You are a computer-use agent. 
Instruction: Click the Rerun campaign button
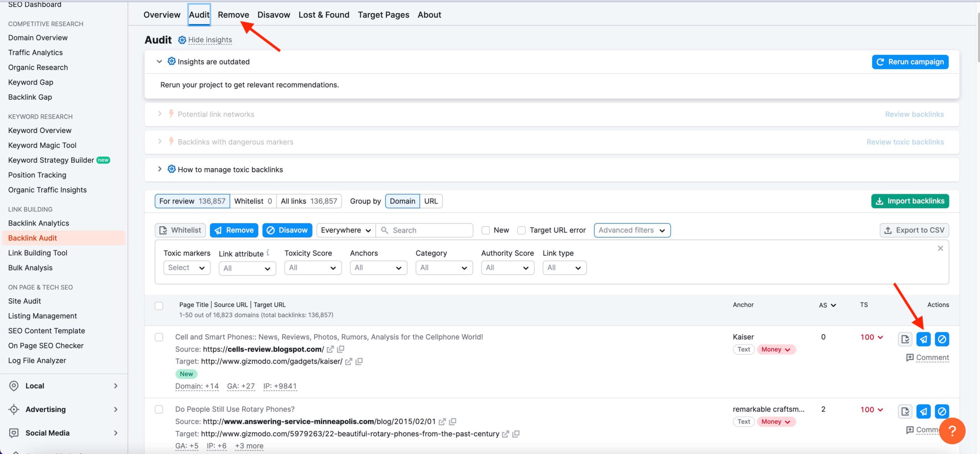(910, 62)
